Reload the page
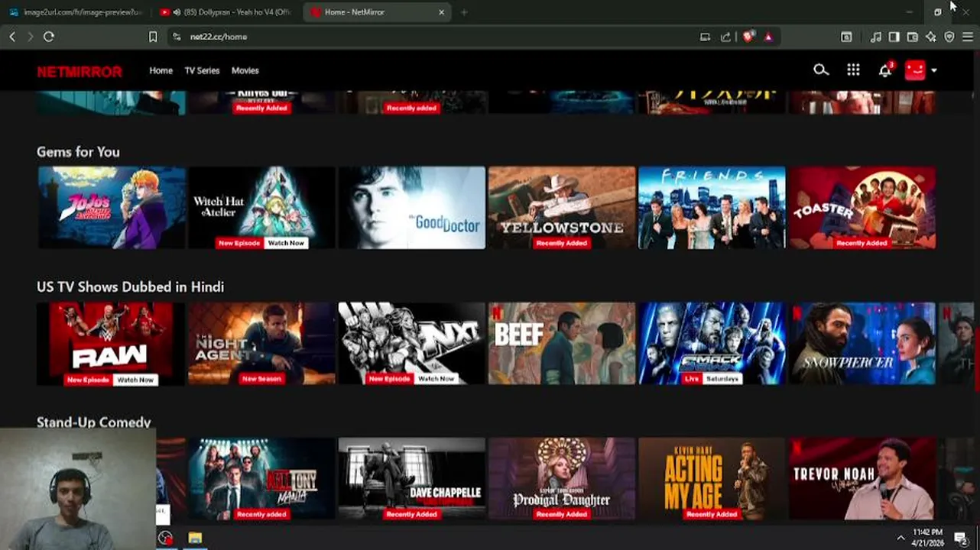Viewport: 980px width, 550px height. click(x=49, y=37)
